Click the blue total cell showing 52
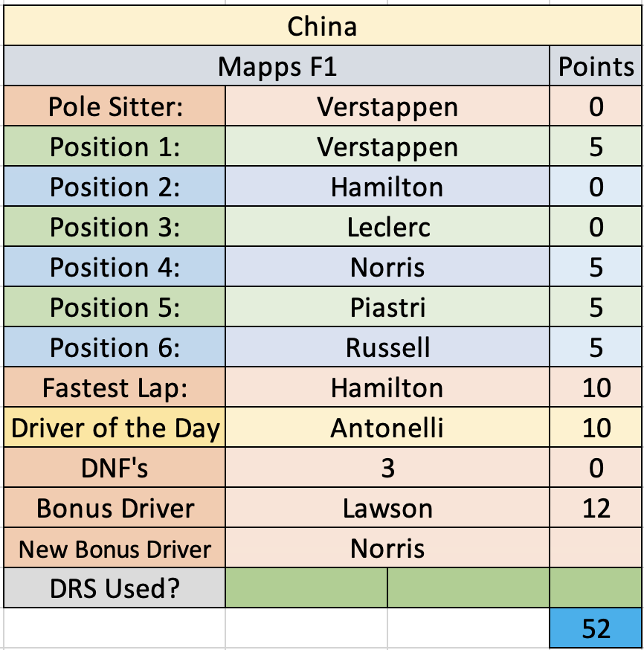Image resolution: width=644 pixels, height=650 pixels. [x=596, y=628]
